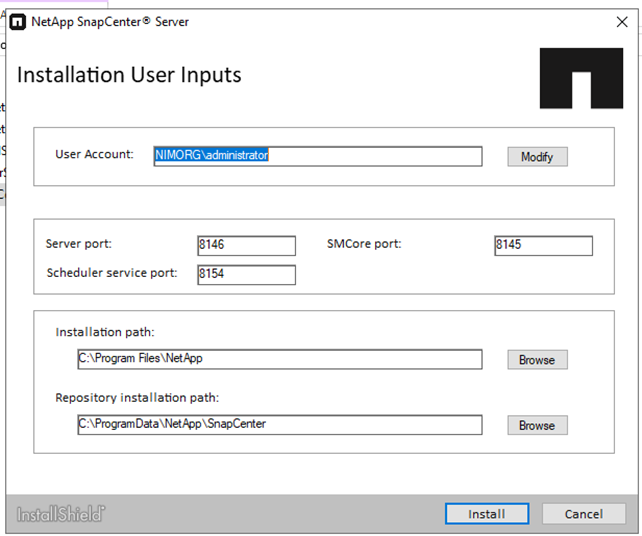Click the NetApp SnapCenter Server title bar text

[110, 21]
